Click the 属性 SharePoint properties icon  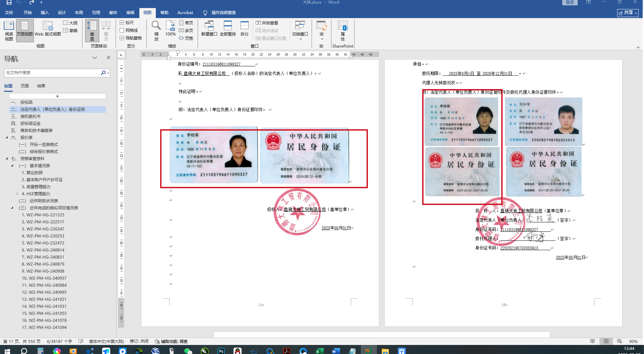[343, 30]
